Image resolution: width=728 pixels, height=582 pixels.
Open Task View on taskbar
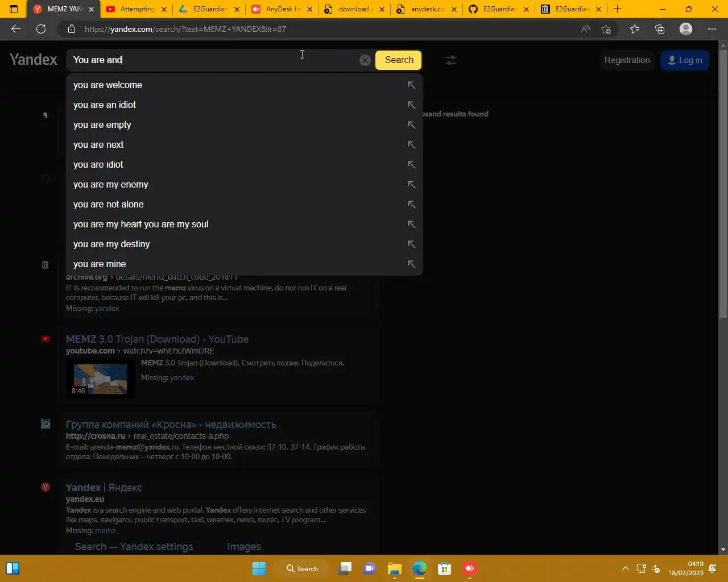345,568
